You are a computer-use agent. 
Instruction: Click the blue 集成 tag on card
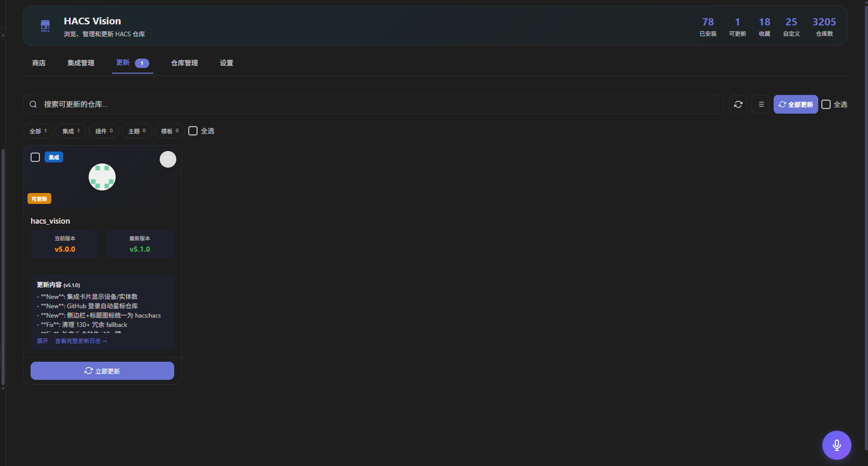(x=54, y=157)
